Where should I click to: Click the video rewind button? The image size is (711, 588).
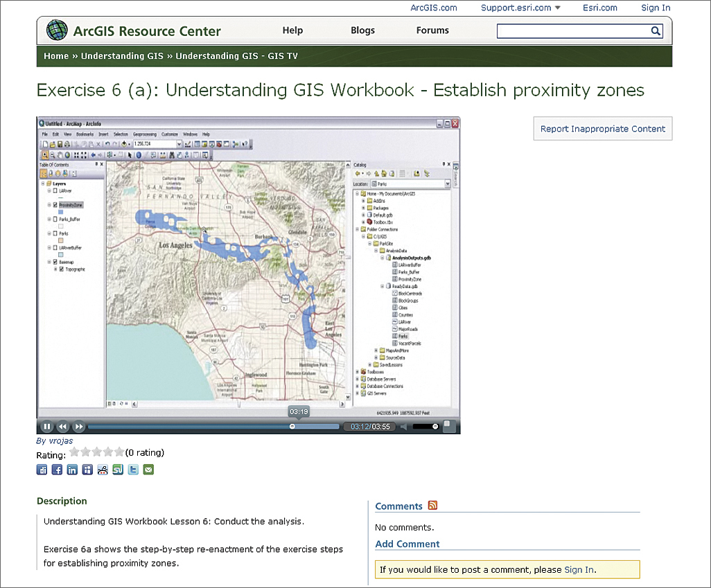[62, 427]
